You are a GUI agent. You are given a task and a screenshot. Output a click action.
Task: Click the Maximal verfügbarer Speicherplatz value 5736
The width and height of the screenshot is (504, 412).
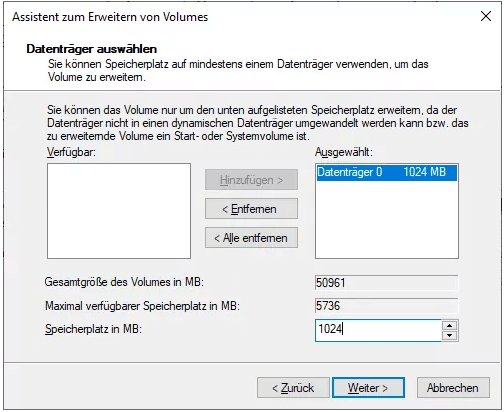point(387,306)
